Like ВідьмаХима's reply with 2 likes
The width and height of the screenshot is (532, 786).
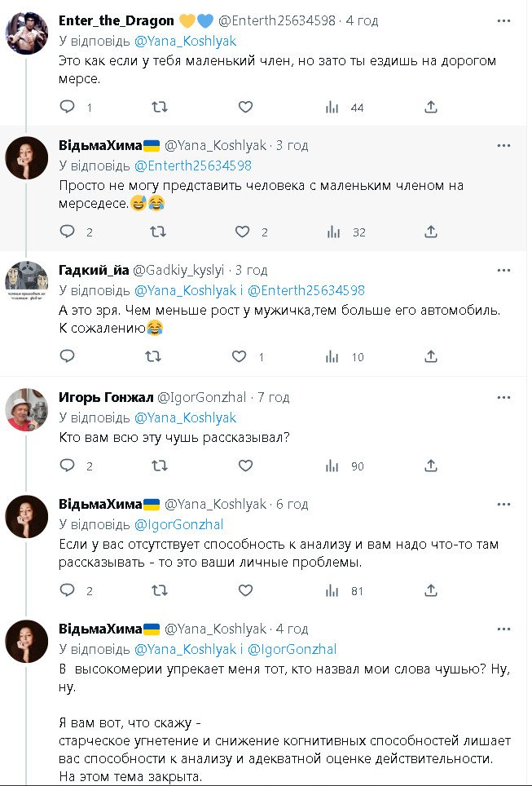pos(242,232)
